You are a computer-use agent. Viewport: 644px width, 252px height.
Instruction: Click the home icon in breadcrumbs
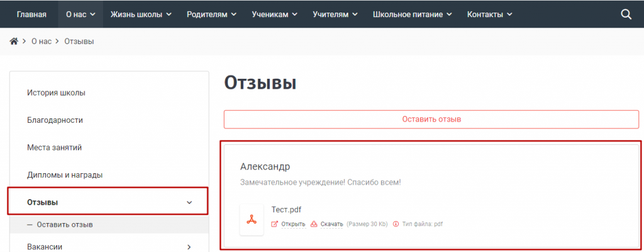pyautogui.click(x=13, y=42)
